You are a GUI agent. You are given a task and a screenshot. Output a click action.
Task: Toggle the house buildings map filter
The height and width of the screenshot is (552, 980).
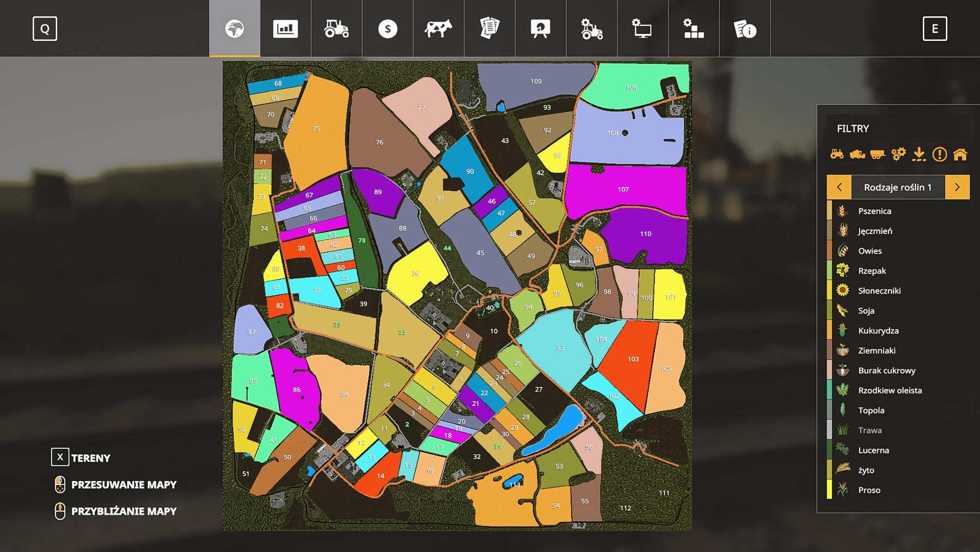pyautogui.click(x=960, y=155)
